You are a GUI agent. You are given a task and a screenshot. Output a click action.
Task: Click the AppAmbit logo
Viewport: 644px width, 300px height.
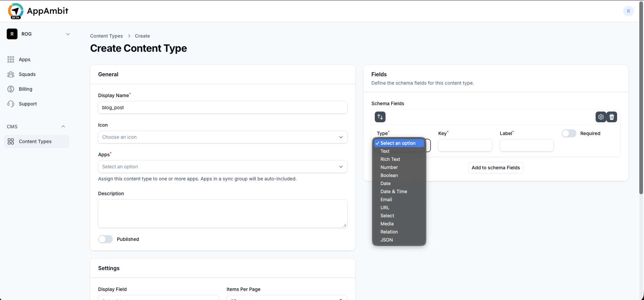[38, 11]
